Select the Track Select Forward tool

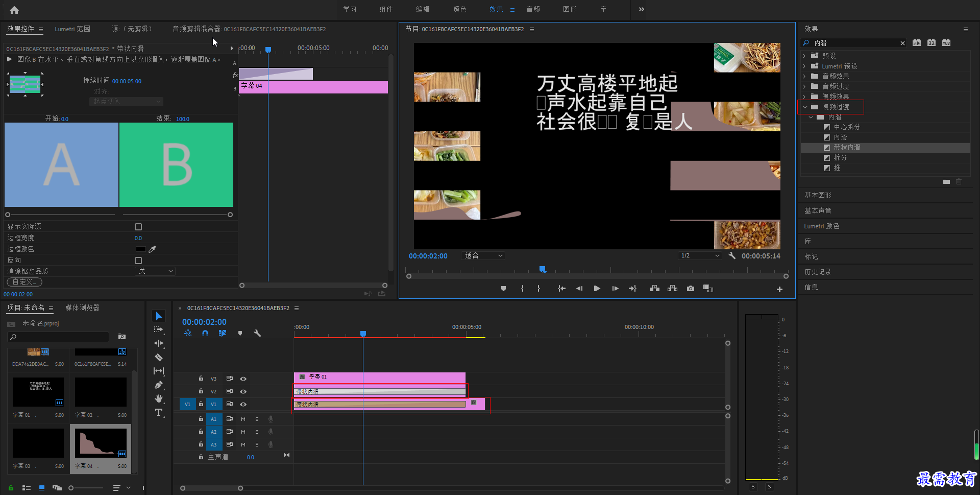159,329
